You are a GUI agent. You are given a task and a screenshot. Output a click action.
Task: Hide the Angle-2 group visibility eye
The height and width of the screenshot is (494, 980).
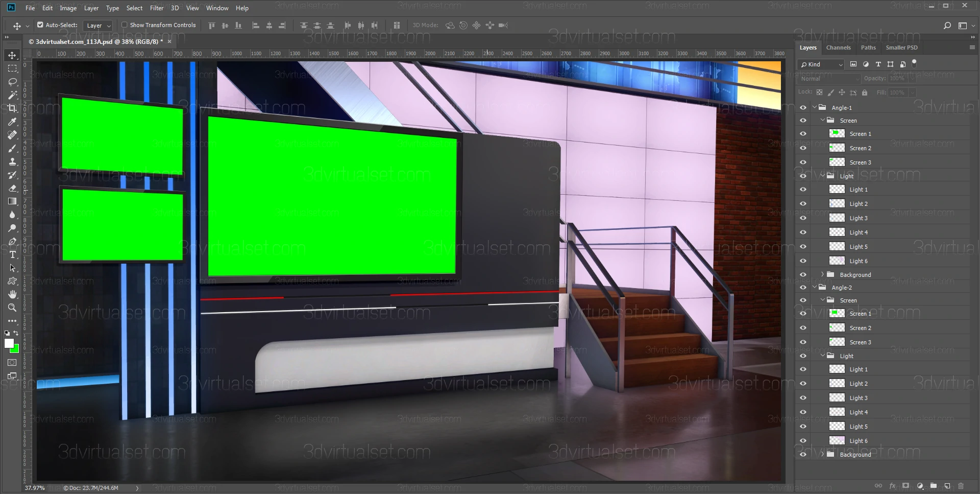(x=803, y=287)
